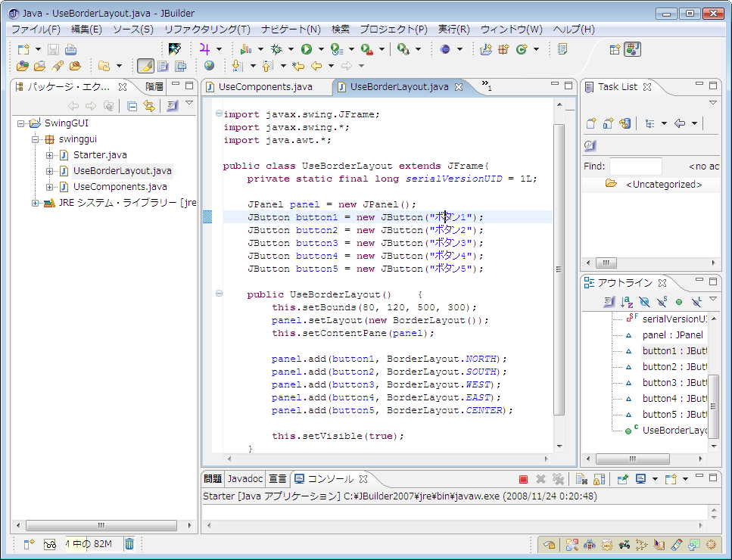The height and width of the screenshot is (560, 732).
Task: Click the Print icon in the toolbar
Action: point(70,49)
